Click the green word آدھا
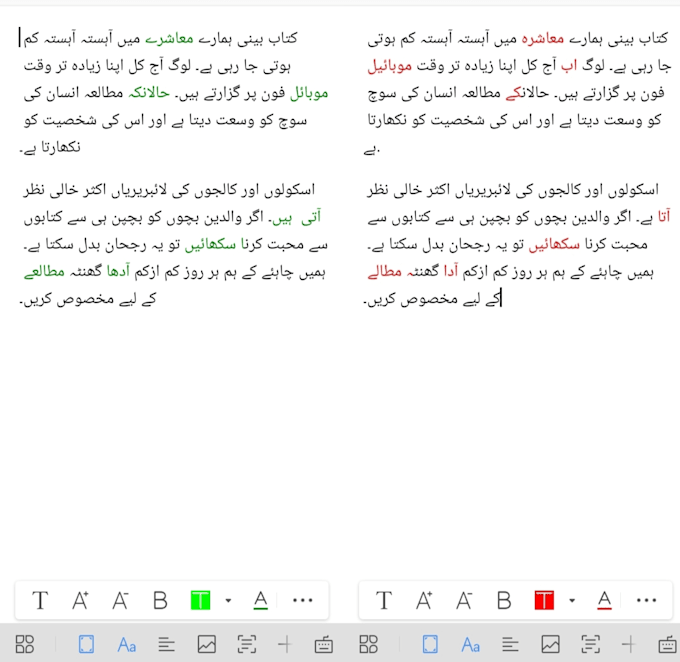The height and width of the screenshot is (662, 680). (118, 271)
